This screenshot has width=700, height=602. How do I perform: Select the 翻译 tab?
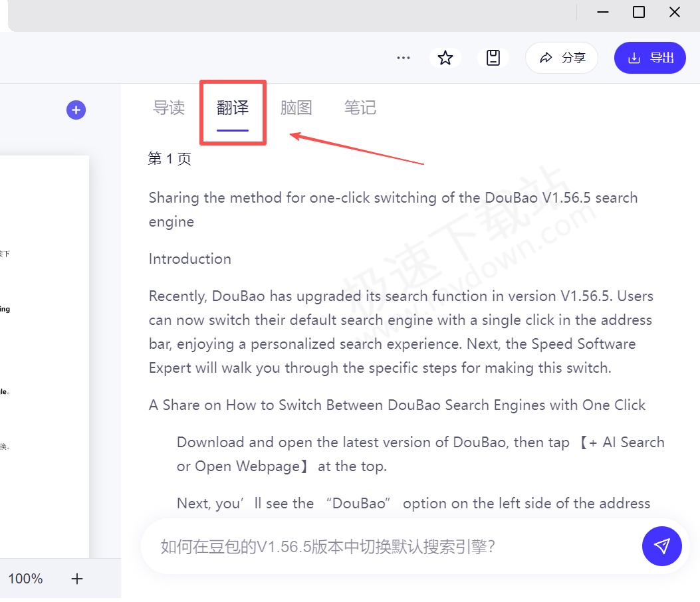coord(232,108)
